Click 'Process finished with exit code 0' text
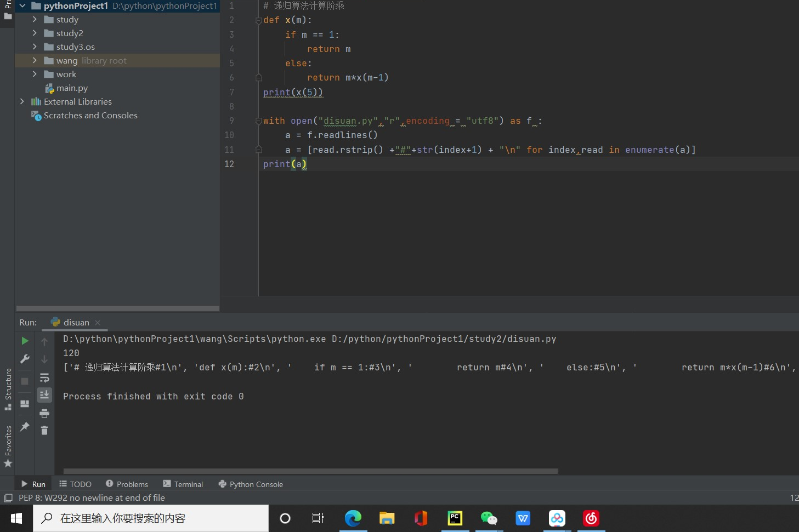 pos(154,397)
